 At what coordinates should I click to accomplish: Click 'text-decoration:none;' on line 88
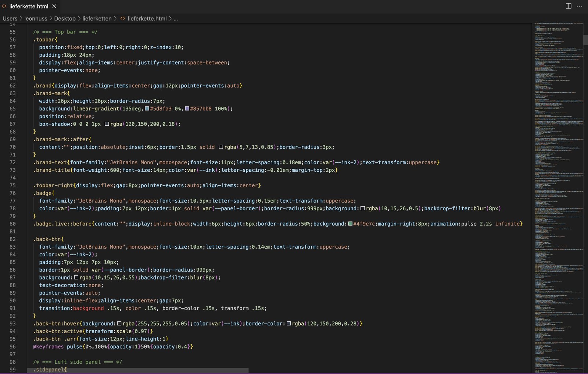(71, 285)
